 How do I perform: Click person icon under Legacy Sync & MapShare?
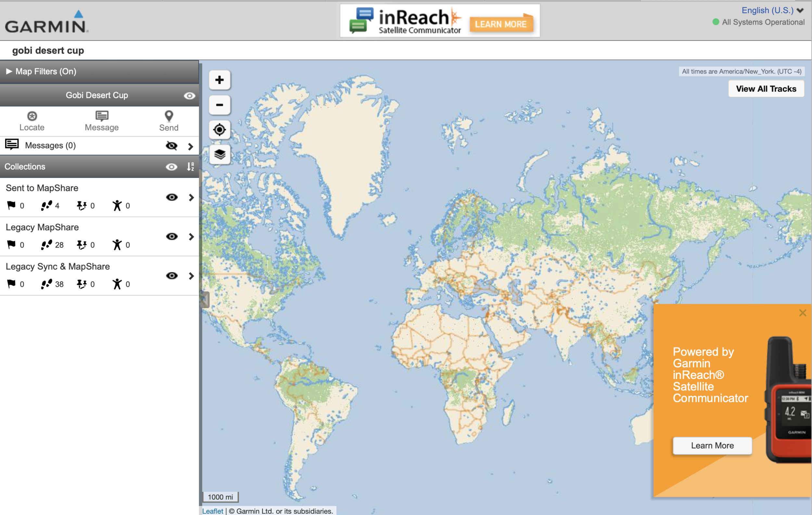coord(117,284)
